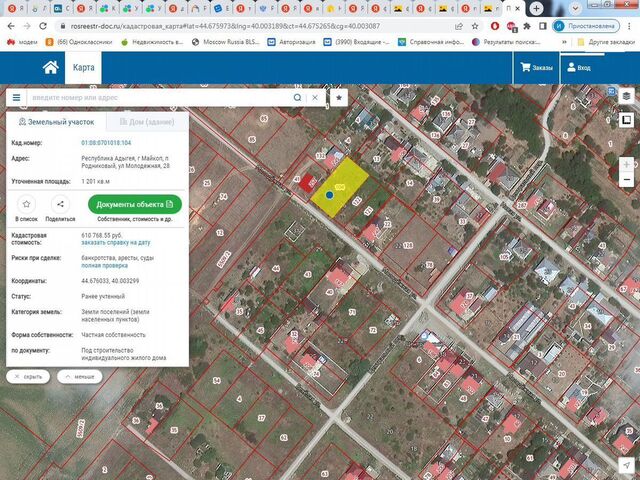The height and width of the screenshot is (480, 640).
Task: Open cadastral number link 01:08:0701018:104
Action: point(106,143)
